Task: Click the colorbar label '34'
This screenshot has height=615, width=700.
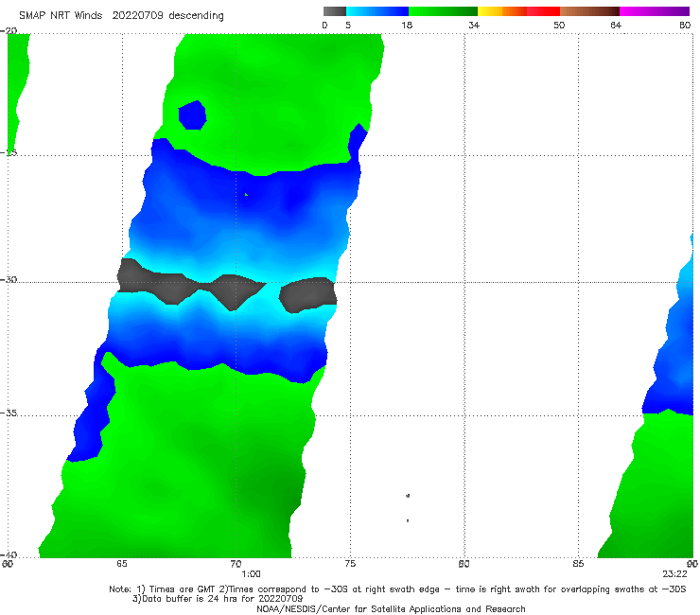Action: pyautogui.click(x=474, y=25)
